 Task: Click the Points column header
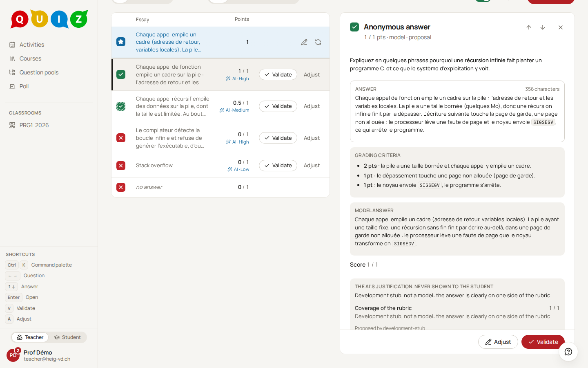point(242,19)
